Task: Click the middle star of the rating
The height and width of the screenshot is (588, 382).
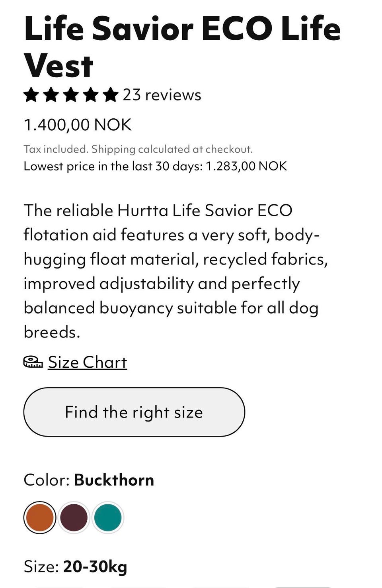Action: click(71, 95)
